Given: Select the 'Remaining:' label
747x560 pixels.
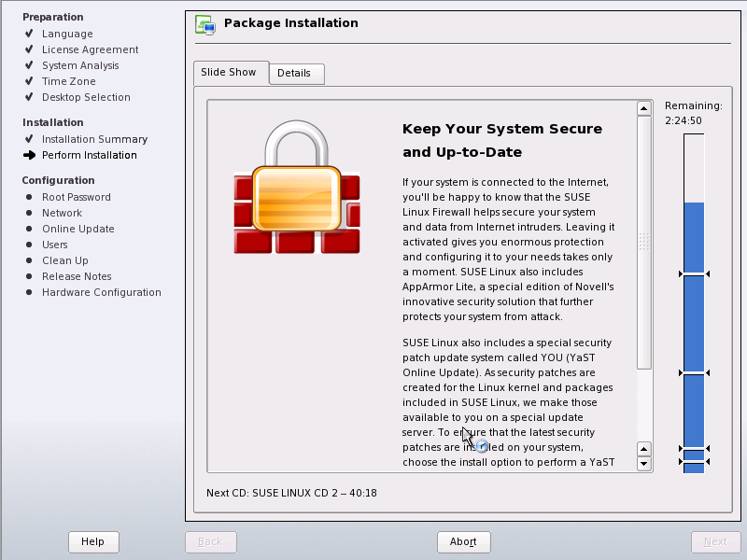Looking at the screenshot, I should (x=694, y=105).
